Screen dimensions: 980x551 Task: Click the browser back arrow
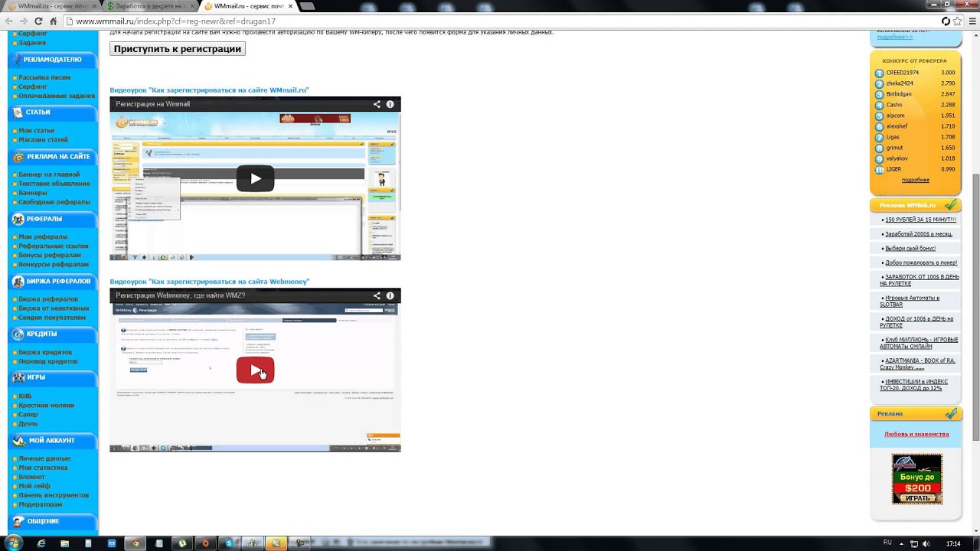8,21
